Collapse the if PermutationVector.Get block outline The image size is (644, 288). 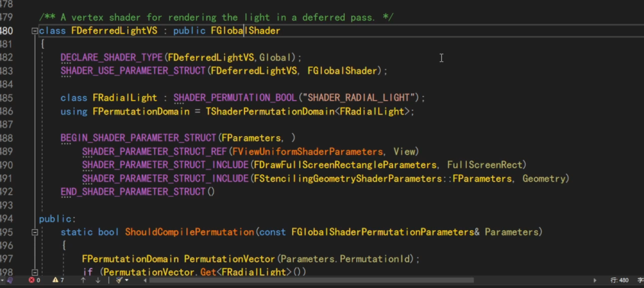click(35, 272)
